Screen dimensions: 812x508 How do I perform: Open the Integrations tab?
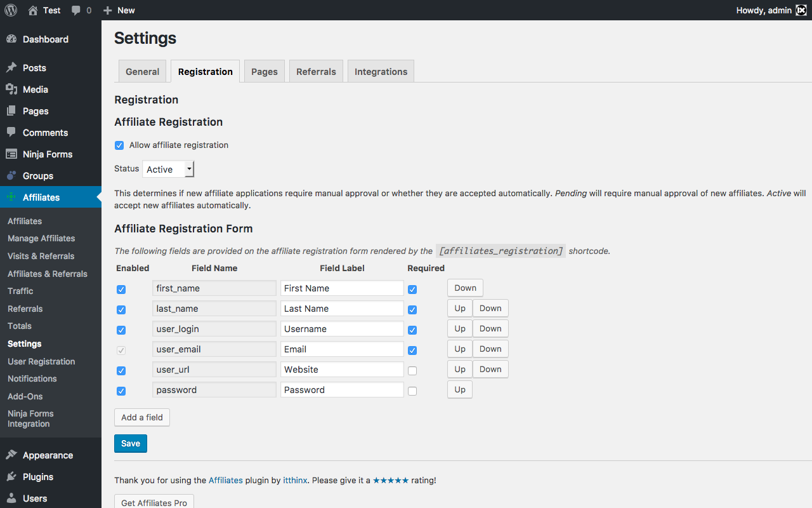pyautogui.click(x=381, y=72)
